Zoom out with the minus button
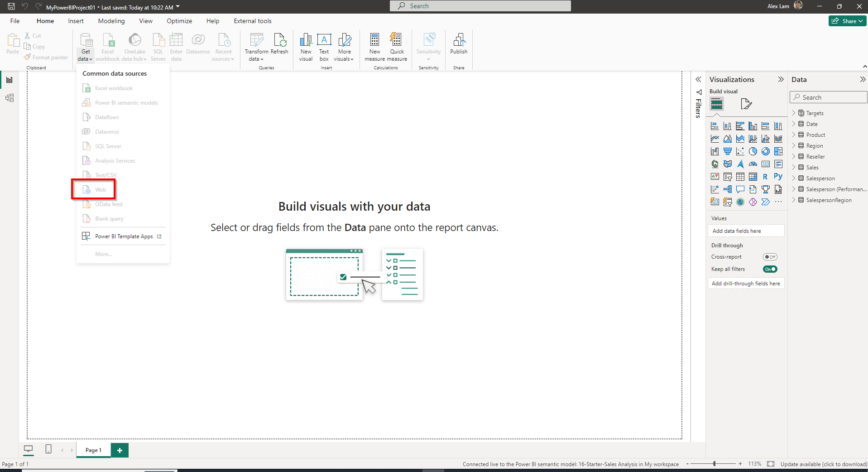Viewport: 868px width, 472px height. 687,464
